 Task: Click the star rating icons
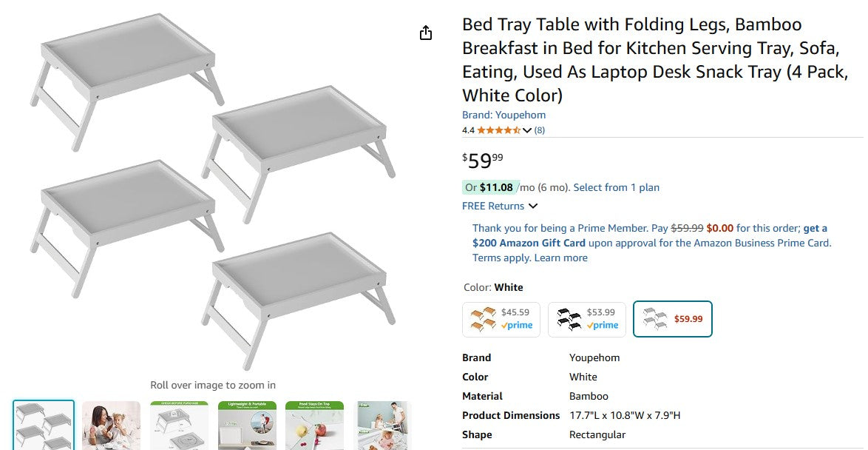tap(498, 130)
